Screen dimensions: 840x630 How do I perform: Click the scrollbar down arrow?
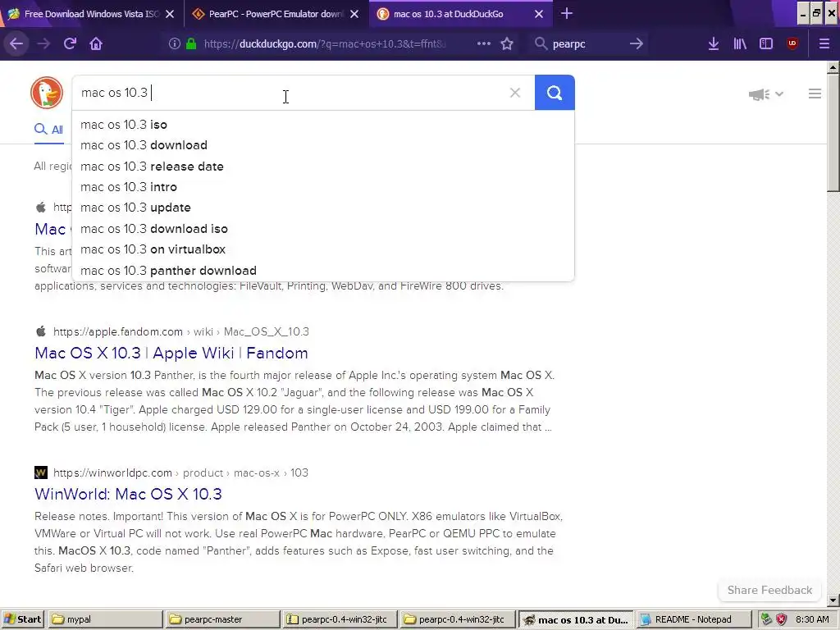(x=833, y=600)
